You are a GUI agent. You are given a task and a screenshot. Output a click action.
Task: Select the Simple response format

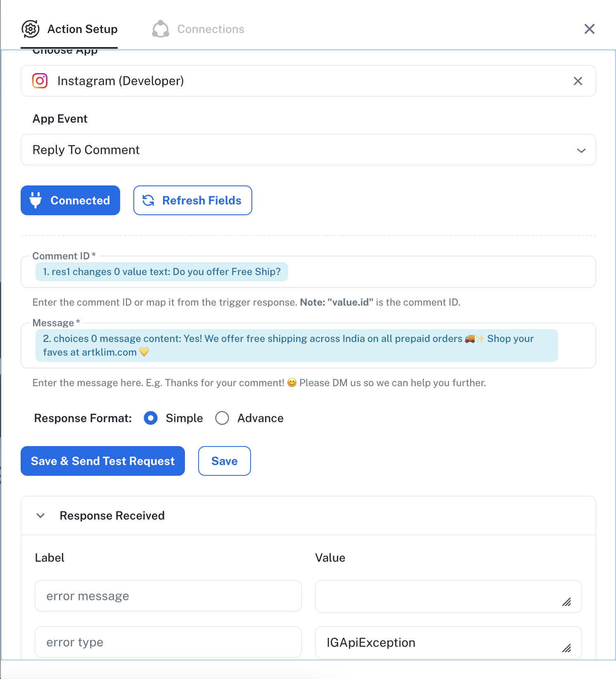151,418
